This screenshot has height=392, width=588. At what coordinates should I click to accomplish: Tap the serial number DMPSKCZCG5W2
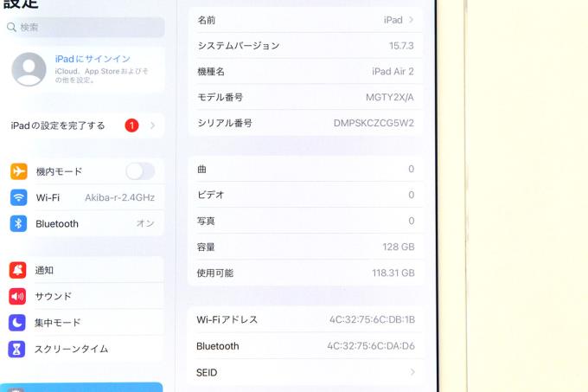coord(374,123)
